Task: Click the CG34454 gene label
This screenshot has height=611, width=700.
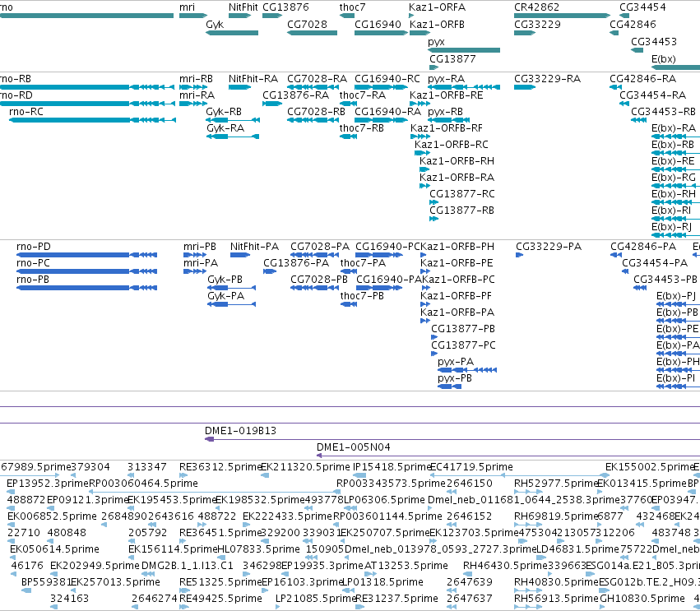Action: point(642,7)
